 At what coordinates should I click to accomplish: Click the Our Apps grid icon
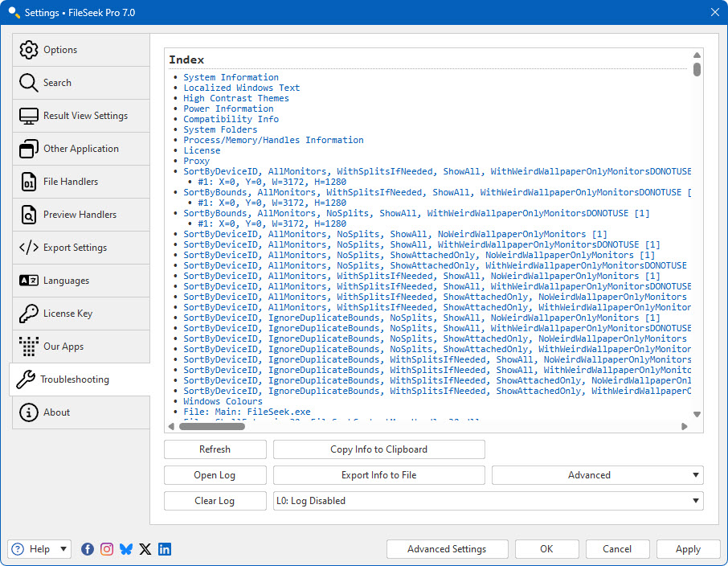click(x=29, y=347)
